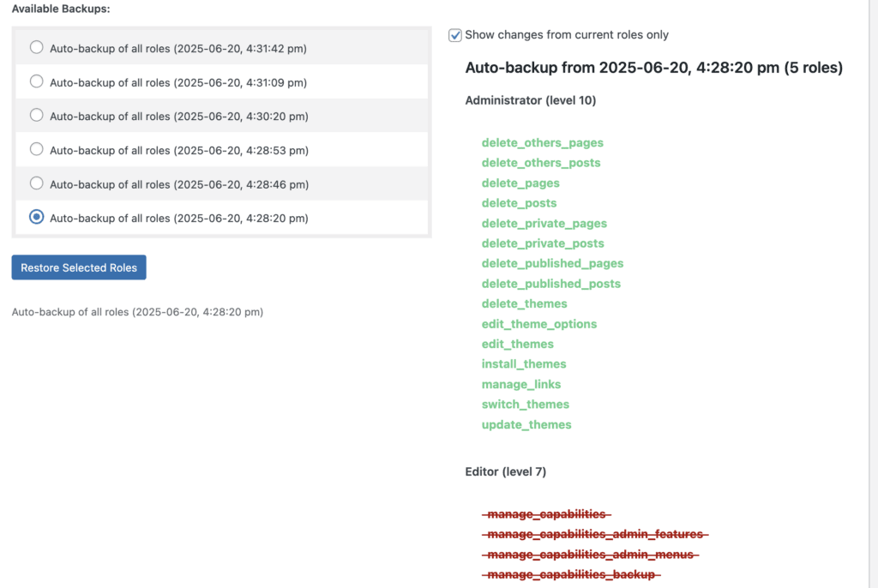Click the edit_theme_options capability

pos(538,323)
